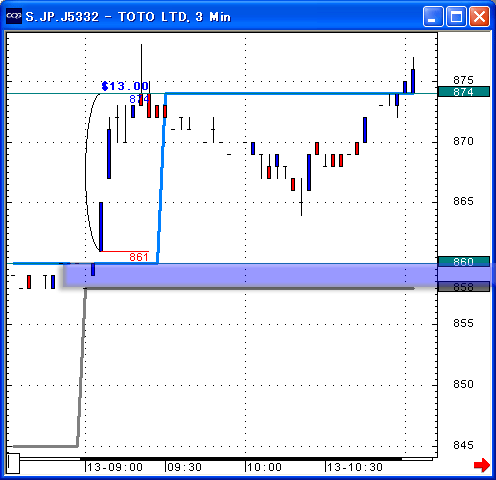The image size is (496, 480).
Task: Click the red 861 price label
Action: pos(139,257)
